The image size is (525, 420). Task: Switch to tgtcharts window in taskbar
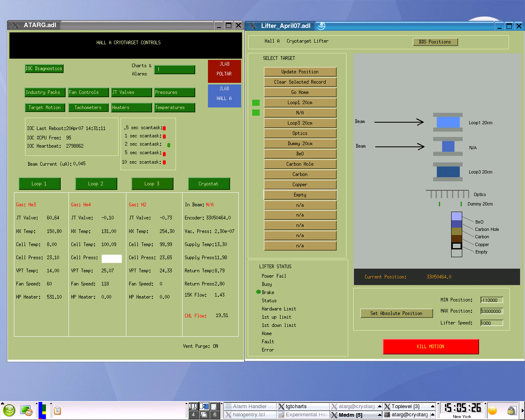pyautogui.click(x=303, y=406)
